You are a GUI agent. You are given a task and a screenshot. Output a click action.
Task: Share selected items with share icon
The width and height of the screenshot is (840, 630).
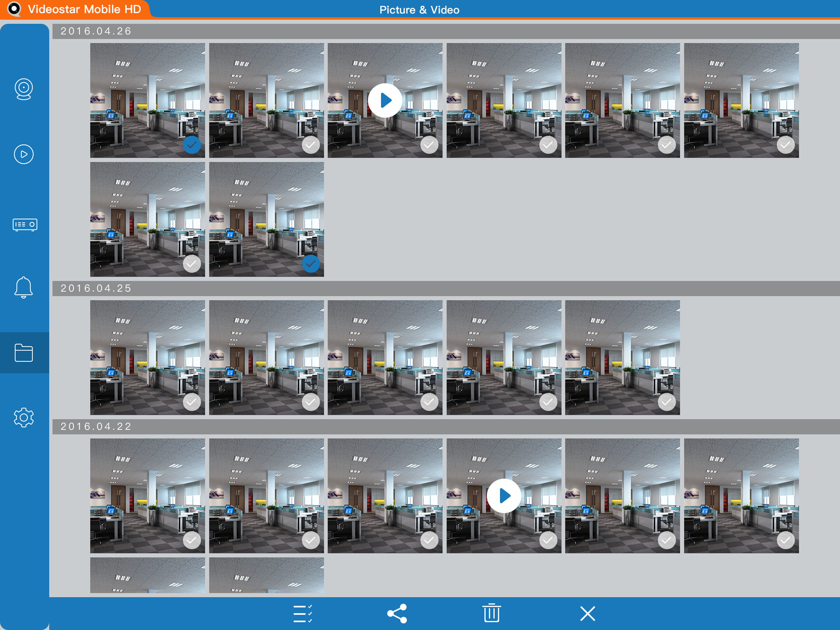397,613
